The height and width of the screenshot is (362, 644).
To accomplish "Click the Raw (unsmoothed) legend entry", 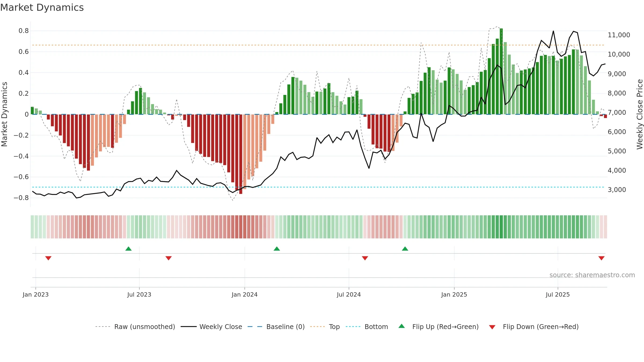I will [x=135, y=327].
